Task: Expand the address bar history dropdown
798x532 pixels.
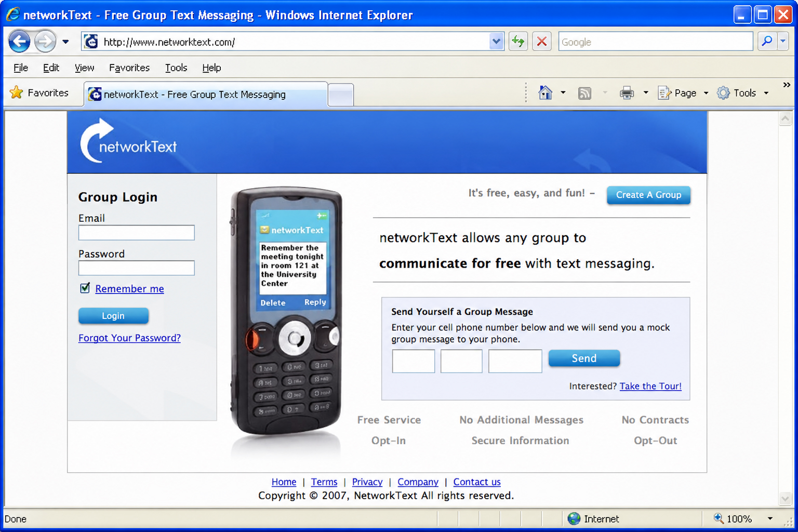Action: click(497, 42)
